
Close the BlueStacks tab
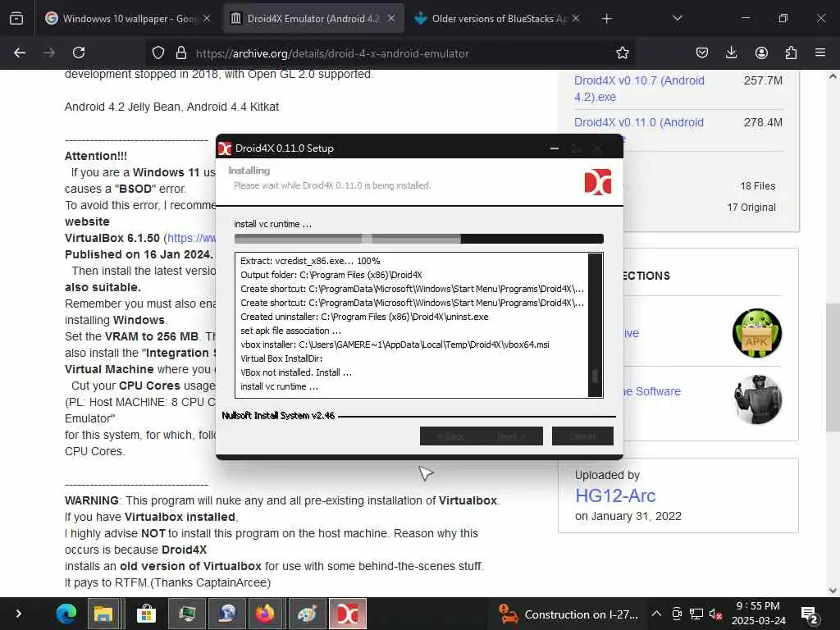tap(576, 18)
